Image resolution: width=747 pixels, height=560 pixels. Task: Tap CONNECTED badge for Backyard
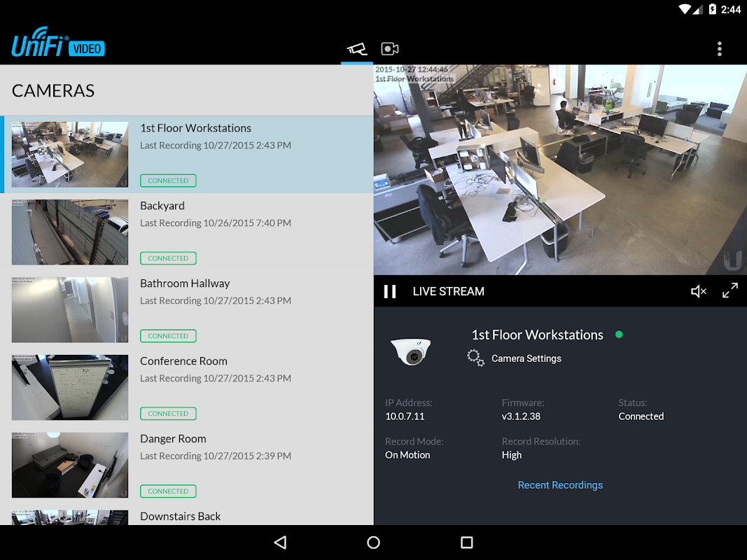(168, 258)
